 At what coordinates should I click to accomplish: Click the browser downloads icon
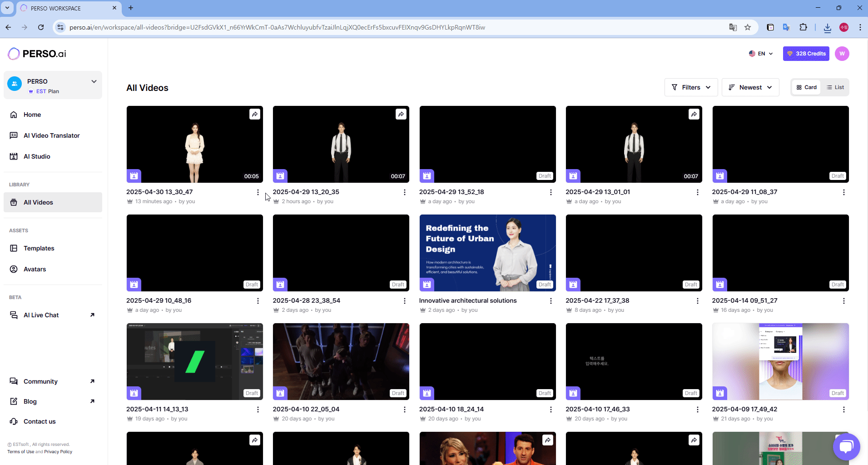[x=827, y=27]
